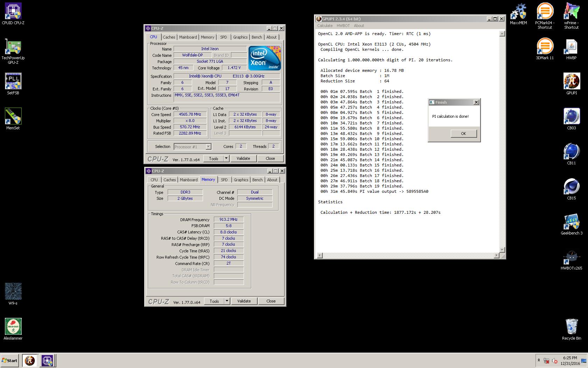
Task: Open the HWBOT menu in GPUPI
Action: [x=343, y=26]
